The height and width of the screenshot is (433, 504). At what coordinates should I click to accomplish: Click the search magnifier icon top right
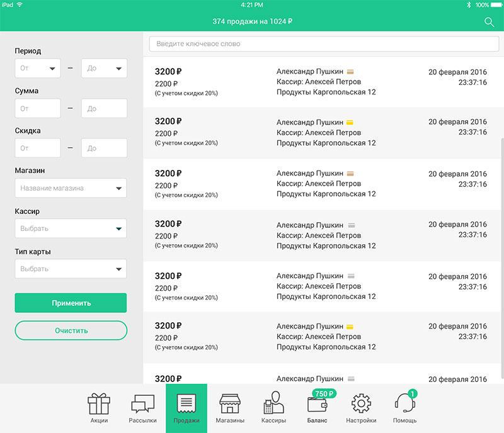click(490, 21)
